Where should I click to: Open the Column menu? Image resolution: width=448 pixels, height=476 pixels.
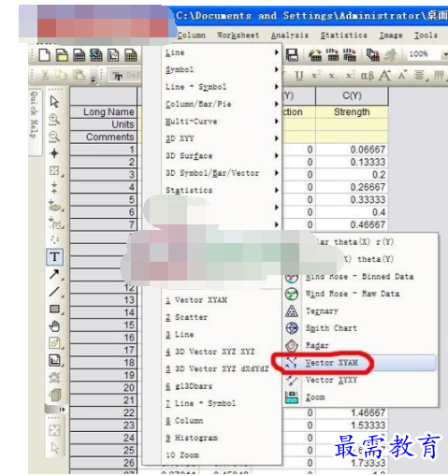(x=191, y=36)
